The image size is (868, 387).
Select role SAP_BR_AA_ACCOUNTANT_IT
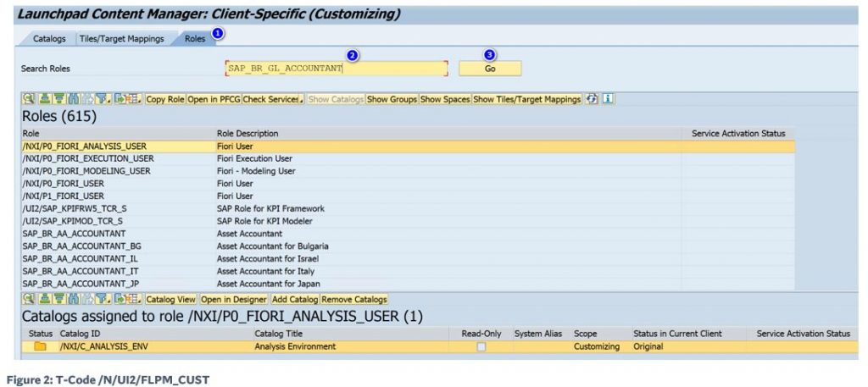pyautogui.click(x=81, y=271)
